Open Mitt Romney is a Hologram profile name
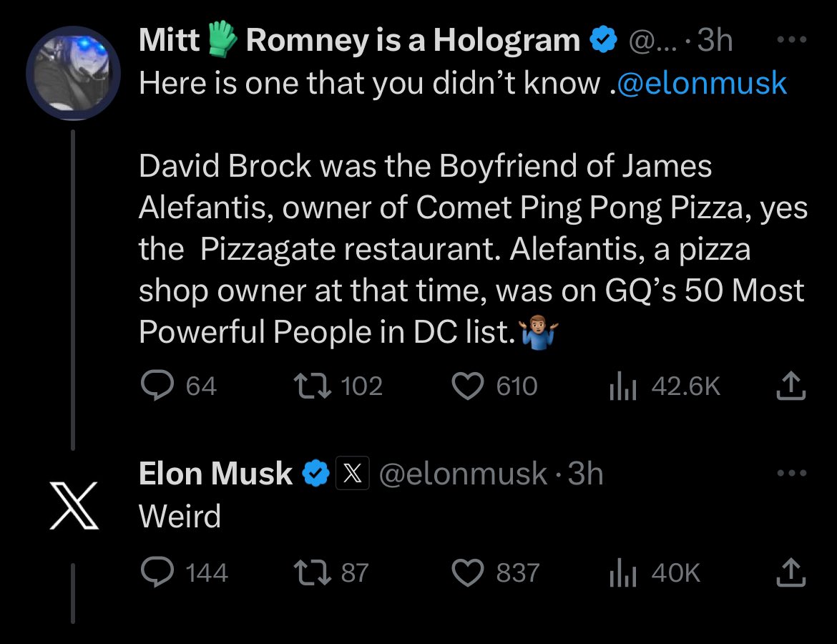The image size is (837, 644). coord(359,41)
